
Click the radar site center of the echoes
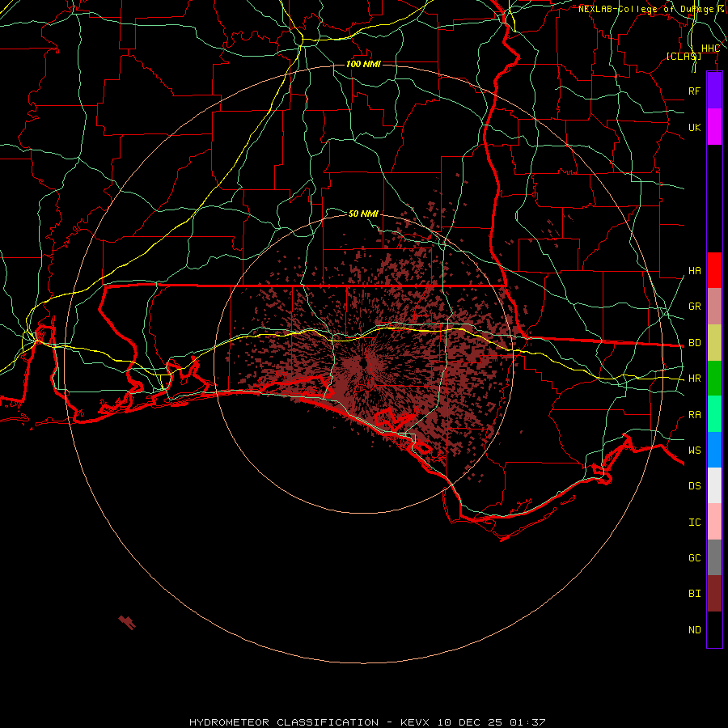[x=363, y=363]
